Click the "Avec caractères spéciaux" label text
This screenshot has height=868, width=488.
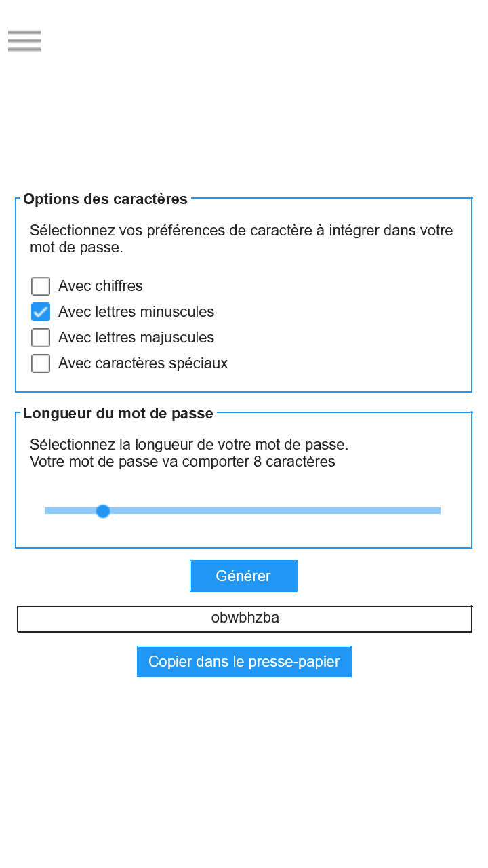pos(143,363)
